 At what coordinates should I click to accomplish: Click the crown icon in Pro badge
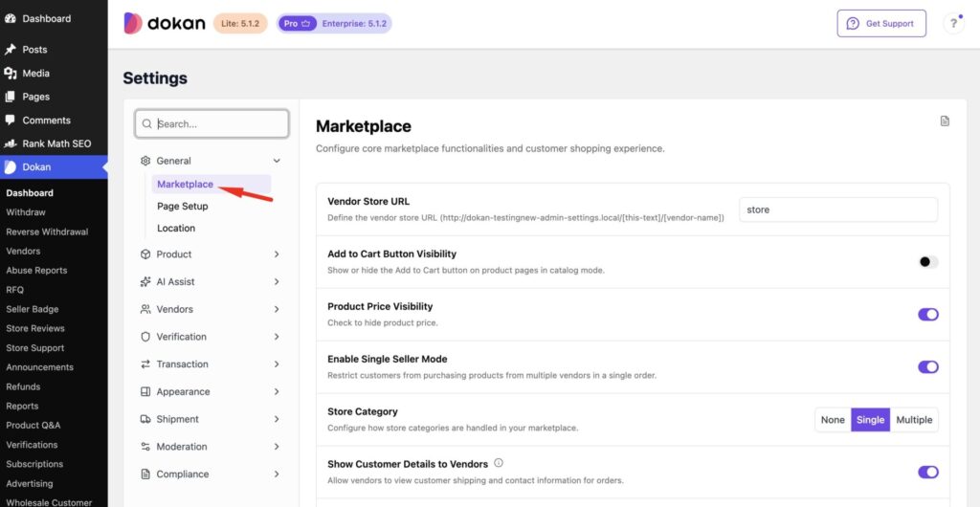point(305,24)
